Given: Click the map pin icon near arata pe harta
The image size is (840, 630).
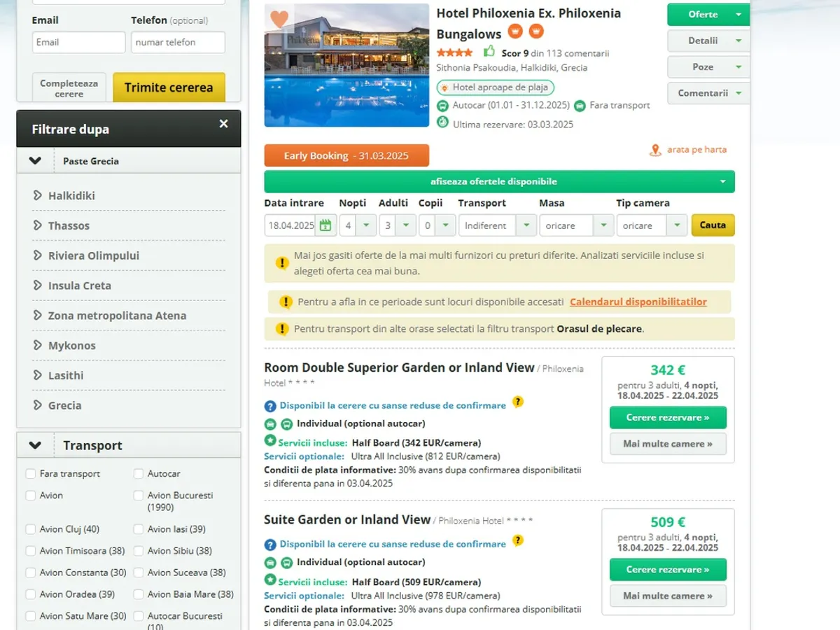Looking at the screenshot, I should [x=655, y=150].
